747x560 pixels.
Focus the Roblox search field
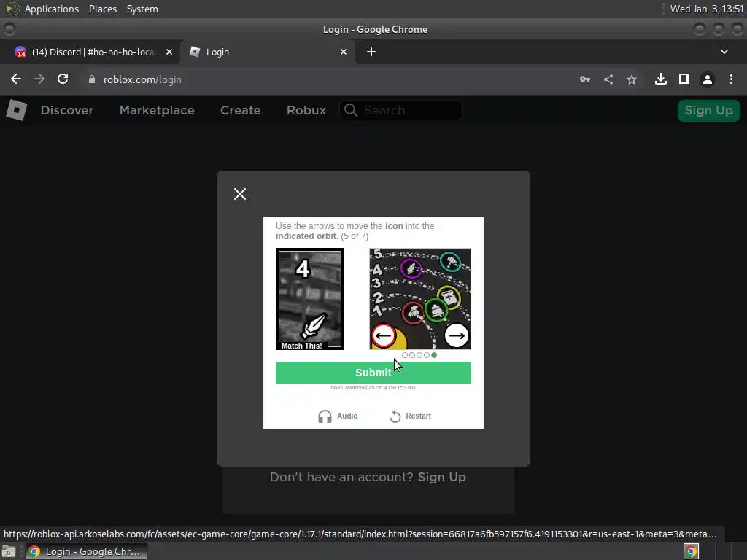tap(401, 111)
